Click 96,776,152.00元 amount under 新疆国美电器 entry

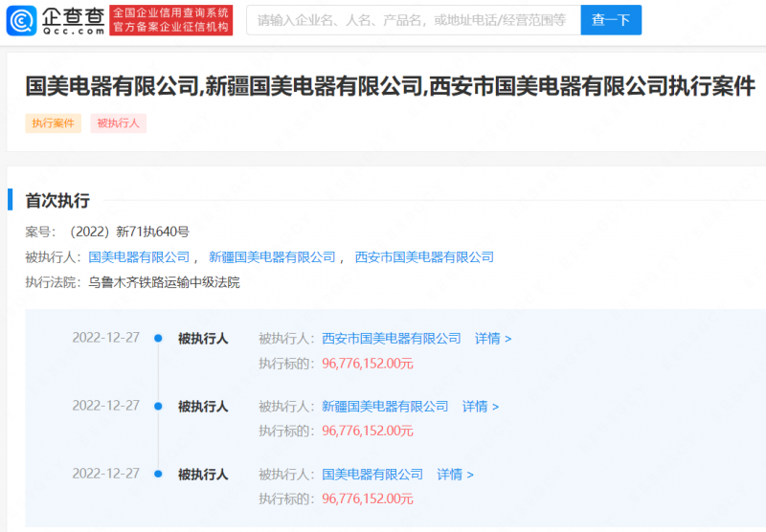pyautogui.click(x=368, y=431)
